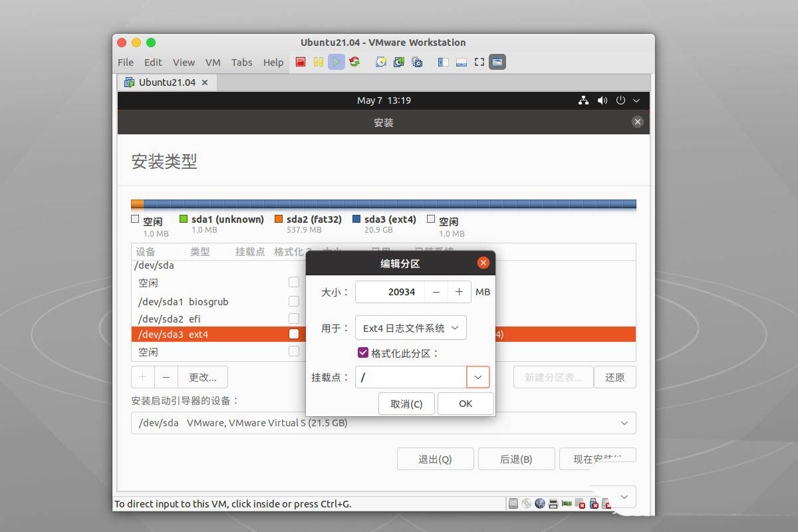Uncheck the 格式化此分区 checkbox

[x=363, y=352]
